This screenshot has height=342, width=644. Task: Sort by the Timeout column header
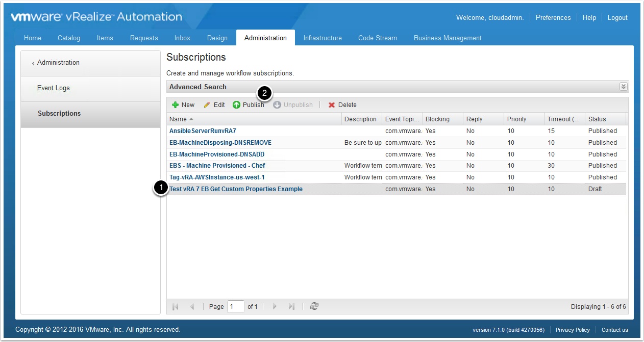(565, 119)
